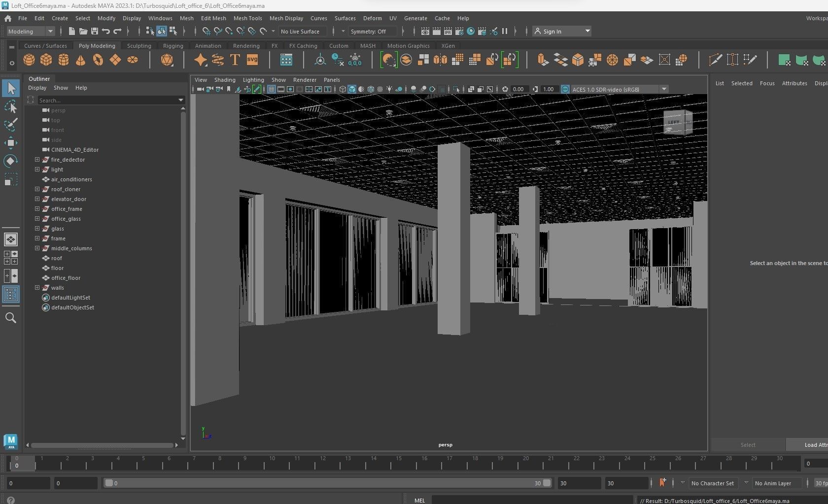Create a polygon disc from shelf

click(133, 60)
